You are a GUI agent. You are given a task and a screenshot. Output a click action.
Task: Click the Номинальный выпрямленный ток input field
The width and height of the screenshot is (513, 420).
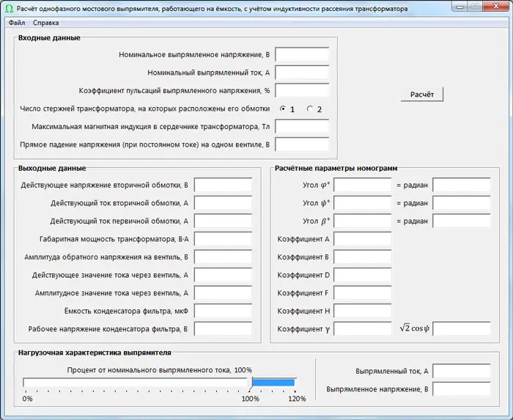point(302,73)
